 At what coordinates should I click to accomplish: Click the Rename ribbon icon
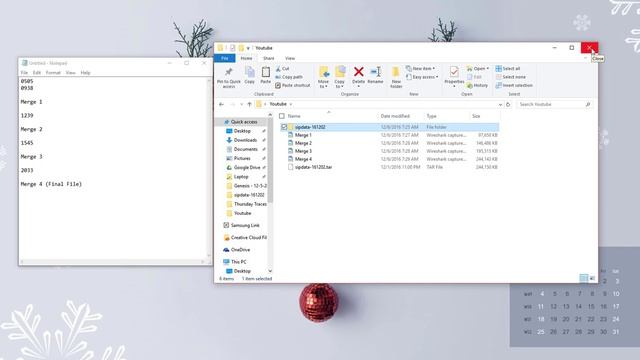[375, 72]
